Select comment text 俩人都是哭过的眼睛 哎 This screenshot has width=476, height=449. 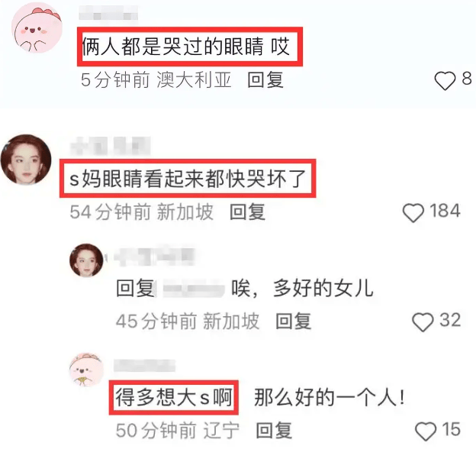tap(185, 47)
